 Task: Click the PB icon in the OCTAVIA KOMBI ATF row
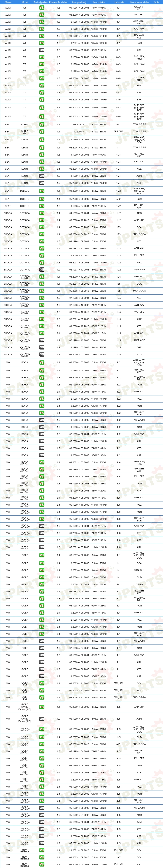tap(42, 326)
